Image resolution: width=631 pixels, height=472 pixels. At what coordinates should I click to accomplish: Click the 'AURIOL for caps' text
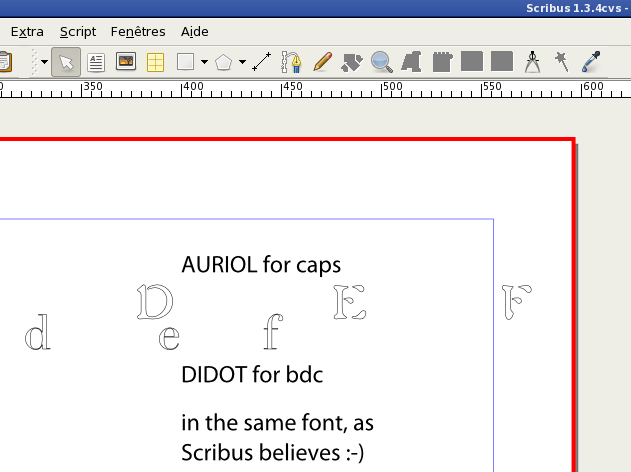coord(261,265)
